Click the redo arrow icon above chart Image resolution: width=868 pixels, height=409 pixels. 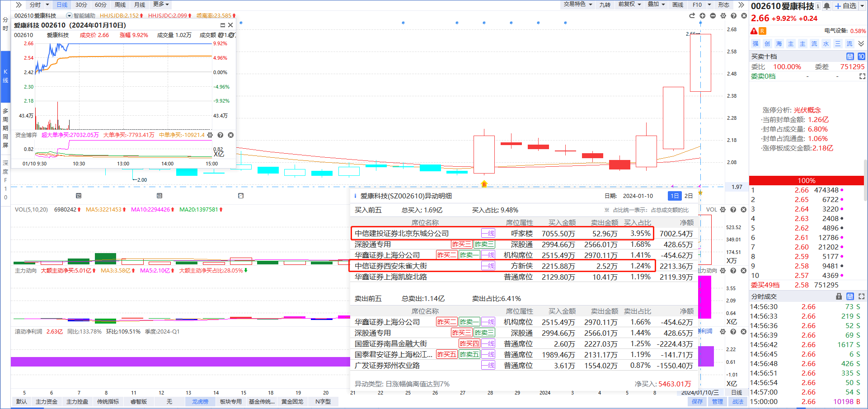pyautogui.click(x=692, y=16)
